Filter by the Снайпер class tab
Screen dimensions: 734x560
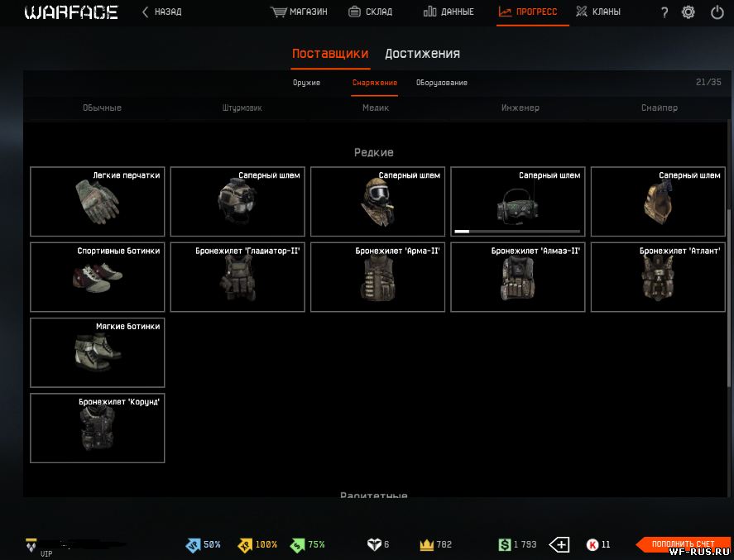point(659,108)
